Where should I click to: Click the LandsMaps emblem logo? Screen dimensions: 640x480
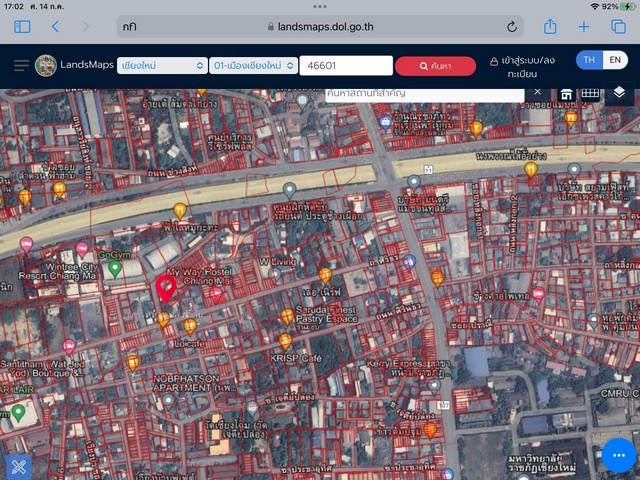pos(46,65)
